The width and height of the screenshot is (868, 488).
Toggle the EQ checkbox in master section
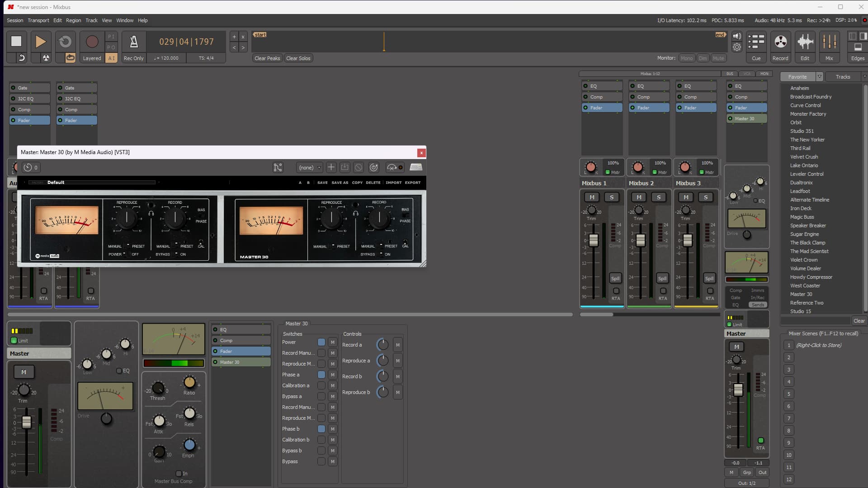119,371
